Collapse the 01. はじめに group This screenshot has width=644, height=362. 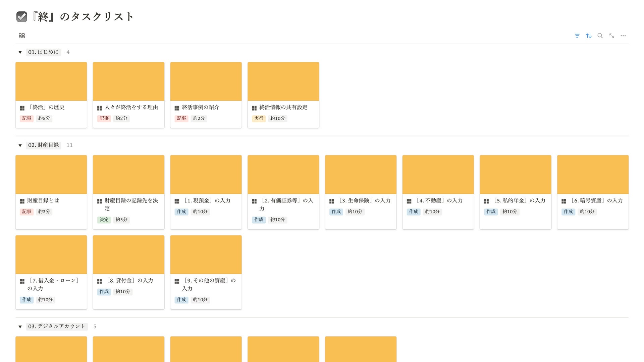point(20,52)
